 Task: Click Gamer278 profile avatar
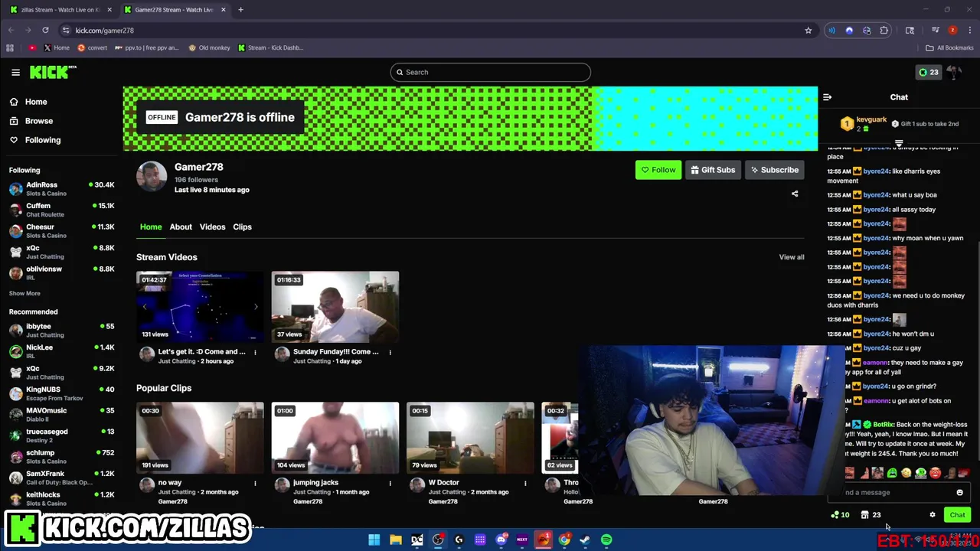152,178
